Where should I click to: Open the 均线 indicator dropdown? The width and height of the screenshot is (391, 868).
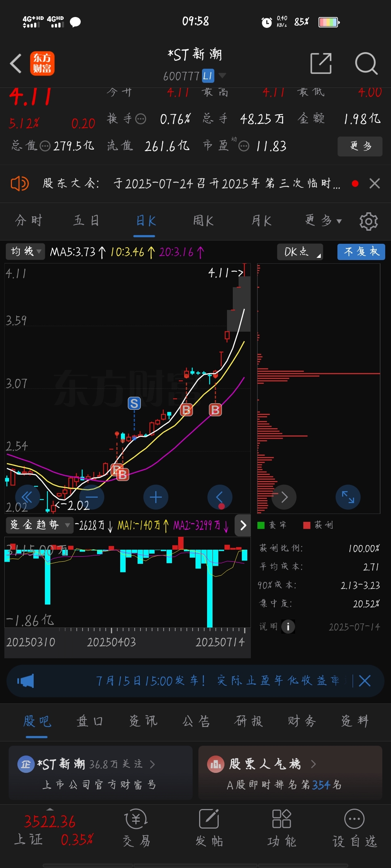click(25, 251)
